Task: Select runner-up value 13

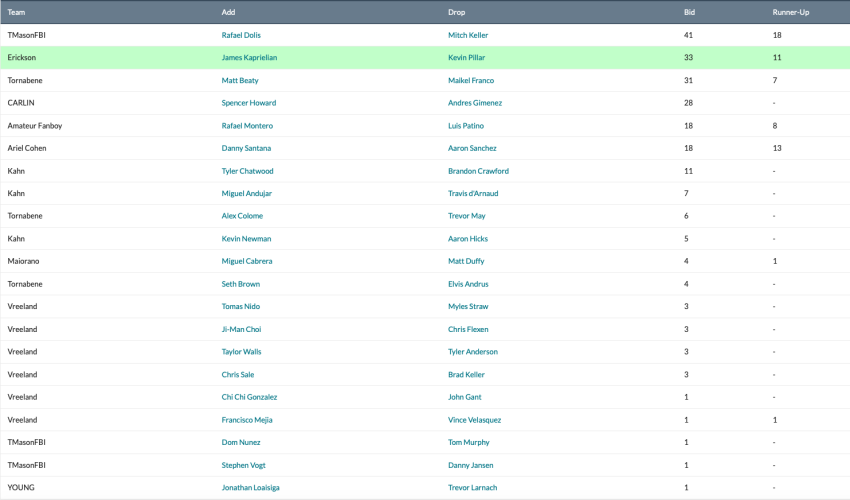Action: (x=777, y=148)
